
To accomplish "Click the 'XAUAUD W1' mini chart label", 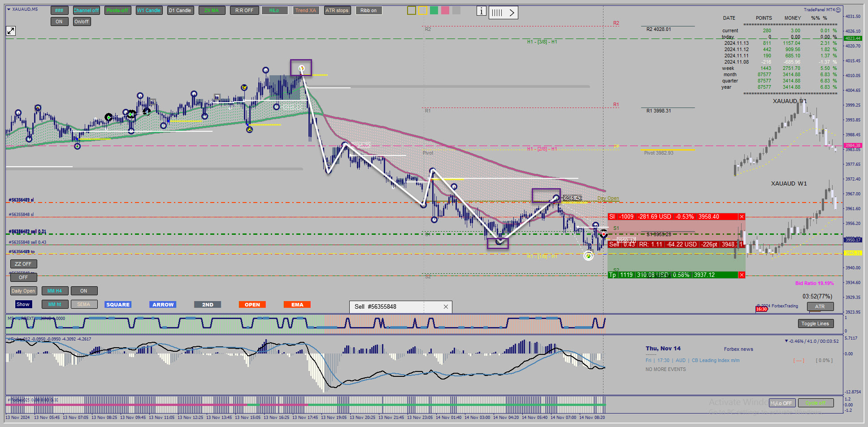I will (x=789, y=184).
